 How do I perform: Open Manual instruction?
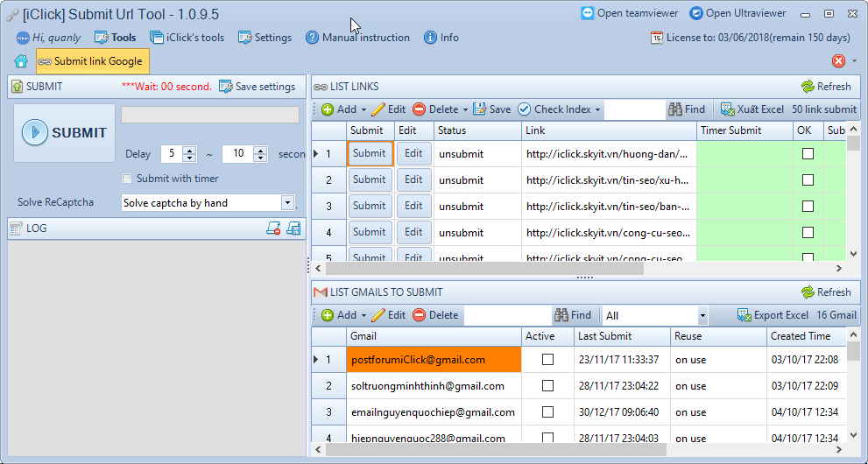(357, 38)
